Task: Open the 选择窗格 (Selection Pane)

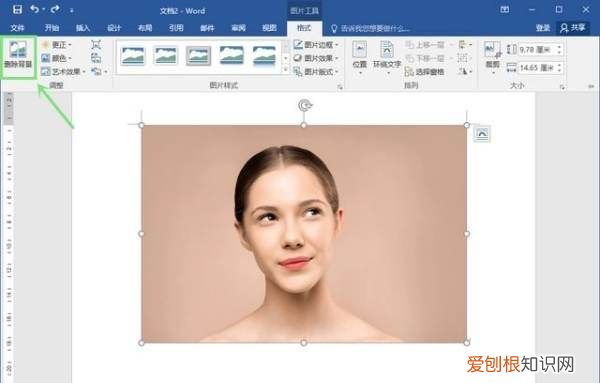Action: (x=425, y=72)
